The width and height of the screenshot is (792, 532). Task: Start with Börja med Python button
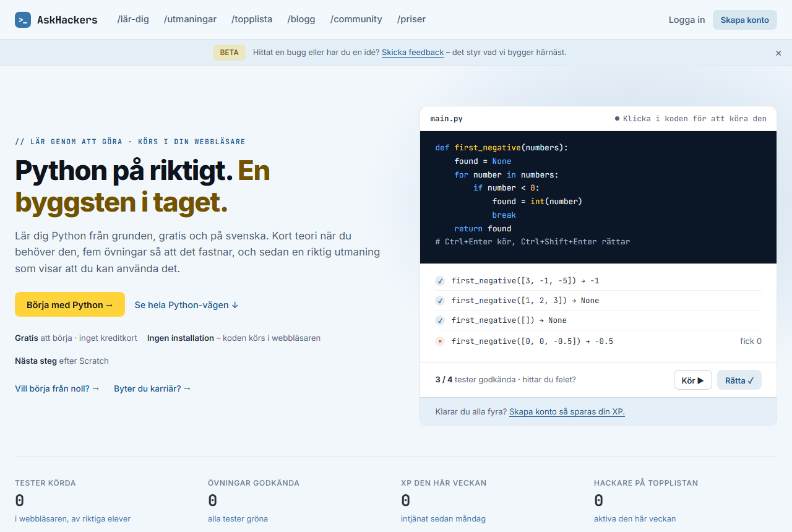pos(70,304)
